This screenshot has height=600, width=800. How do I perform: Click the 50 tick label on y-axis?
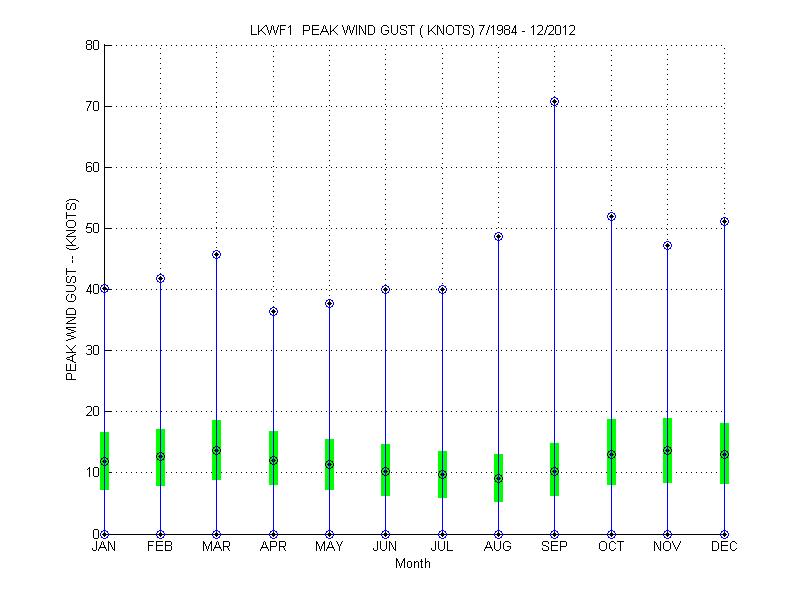[x=90, y=228]
